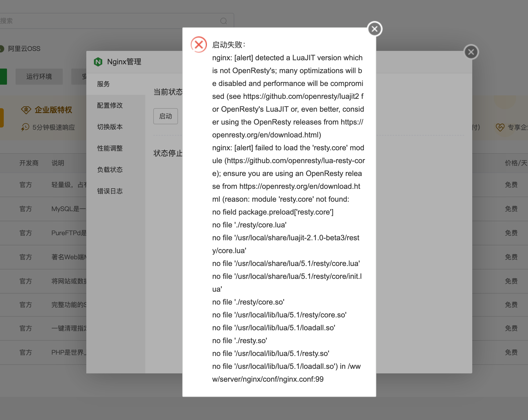Click 免费 in the MySQL row
The height and width of the screenshot is (420, 528).
click(x=511, y=209)
